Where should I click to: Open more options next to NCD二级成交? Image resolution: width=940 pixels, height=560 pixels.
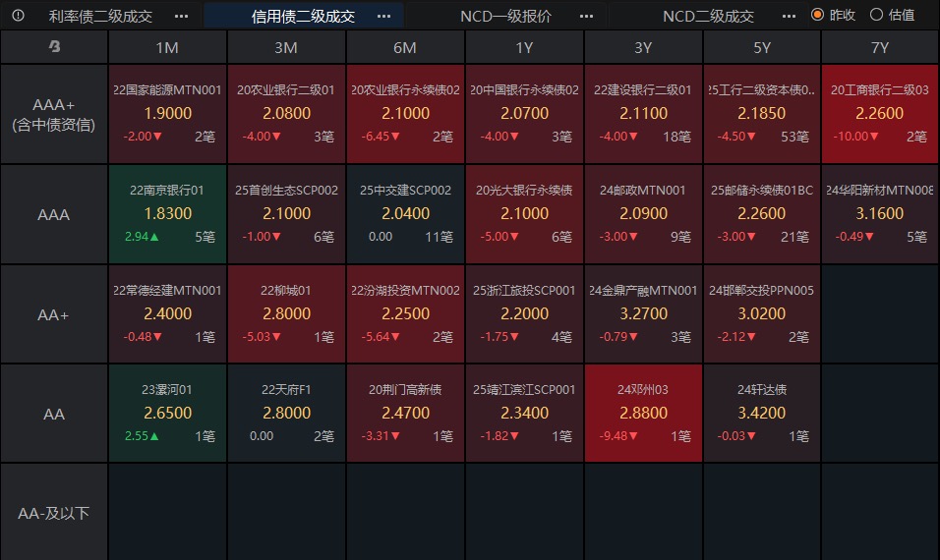[789, 16]
